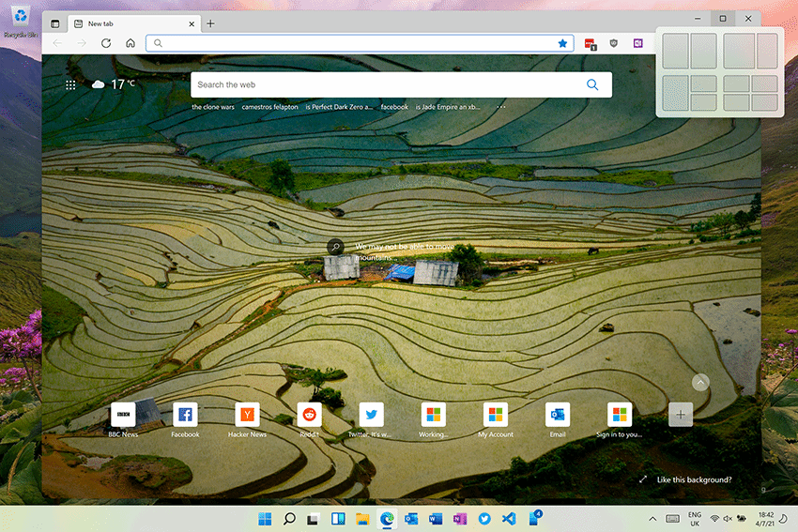Viewport: 798px width, 532px height.
Task: Open the Hacker News quick link tile
Action: coord(247,415)
